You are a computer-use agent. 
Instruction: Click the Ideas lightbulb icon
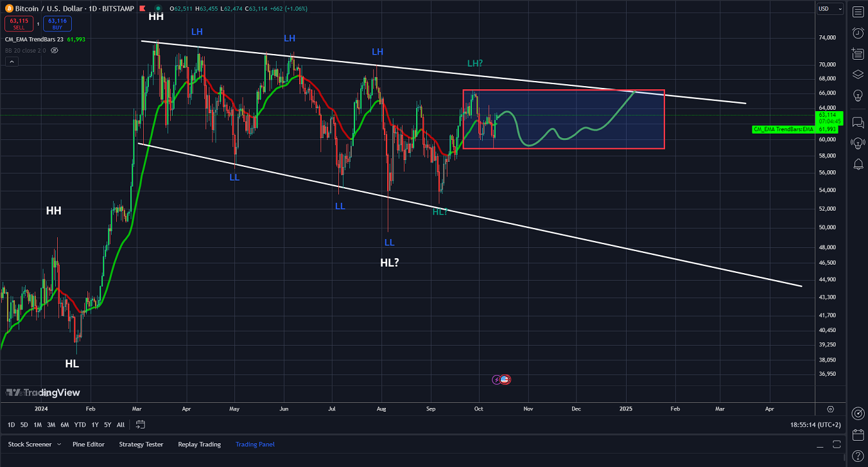858,96
